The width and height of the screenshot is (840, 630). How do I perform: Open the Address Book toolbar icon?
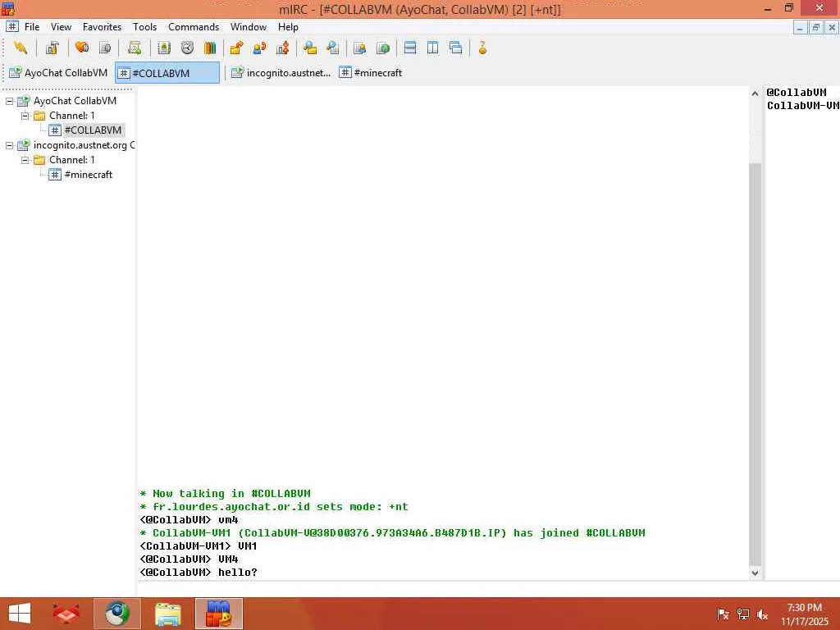(x=164, y=48)
